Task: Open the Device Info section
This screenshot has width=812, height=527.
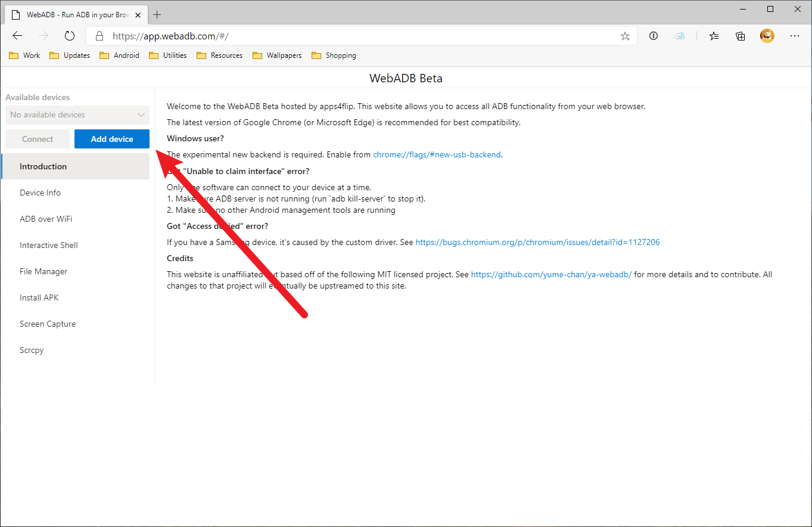Action: point(76,193)
